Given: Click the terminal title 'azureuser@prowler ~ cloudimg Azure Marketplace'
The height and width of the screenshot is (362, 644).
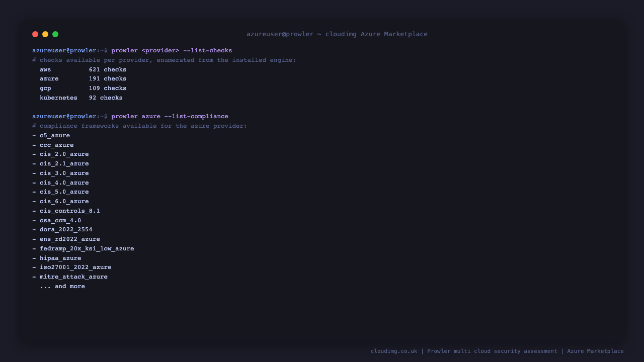Looking at the screenshot, I should (x=337, y=34).
